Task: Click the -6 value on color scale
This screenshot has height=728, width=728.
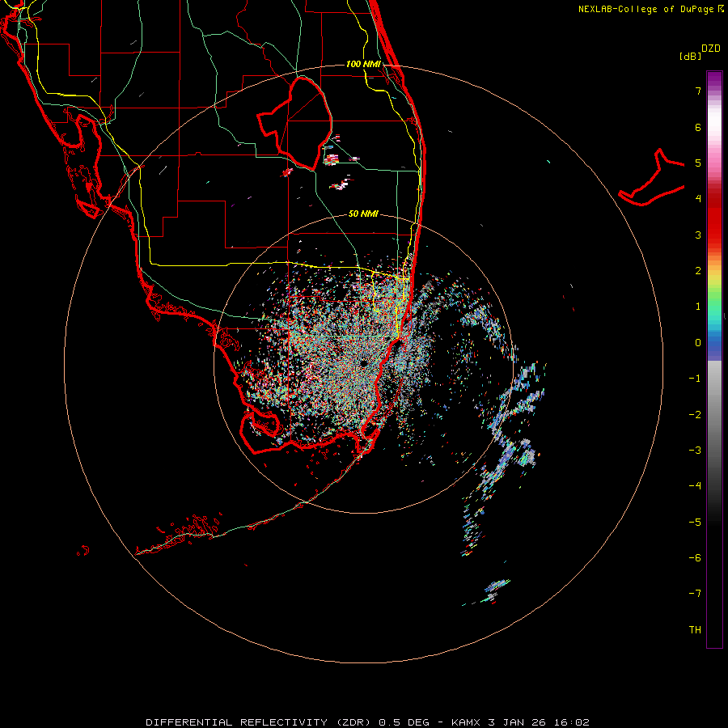Action: [695, 558]
